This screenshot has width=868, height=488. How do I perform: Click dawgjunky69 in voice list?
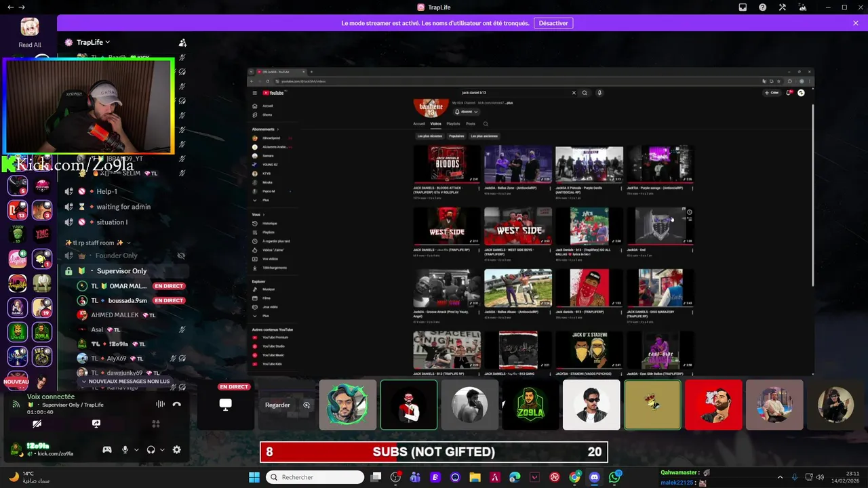point(125,373)
